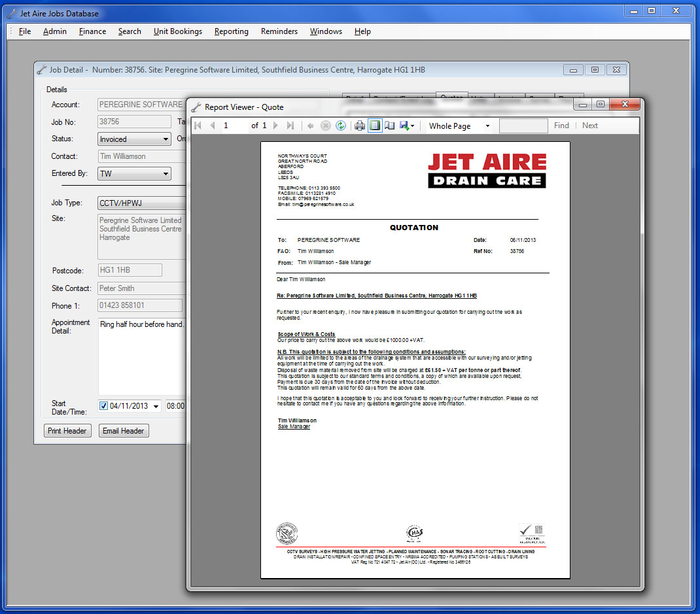Screen dimensions: 700x614
Task: Open the File menu
Action: pos(25,31)
